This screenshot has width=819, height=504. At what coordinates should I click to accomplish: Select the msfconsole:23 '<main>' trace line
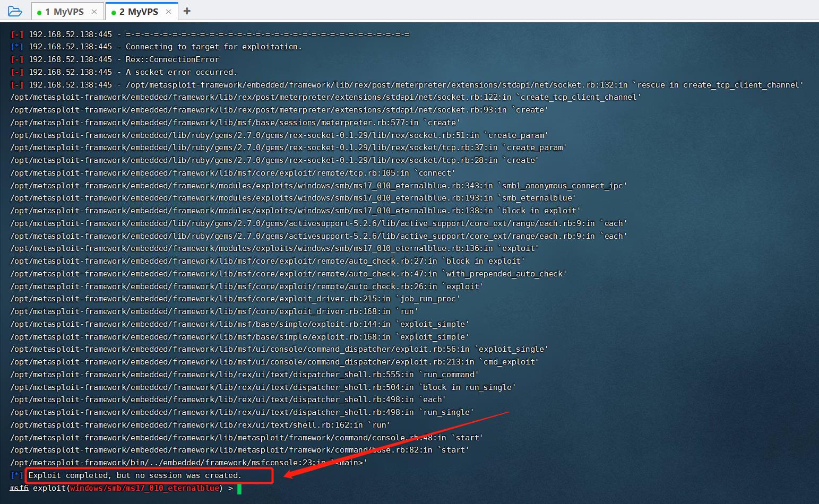click(x=188, y=463)
